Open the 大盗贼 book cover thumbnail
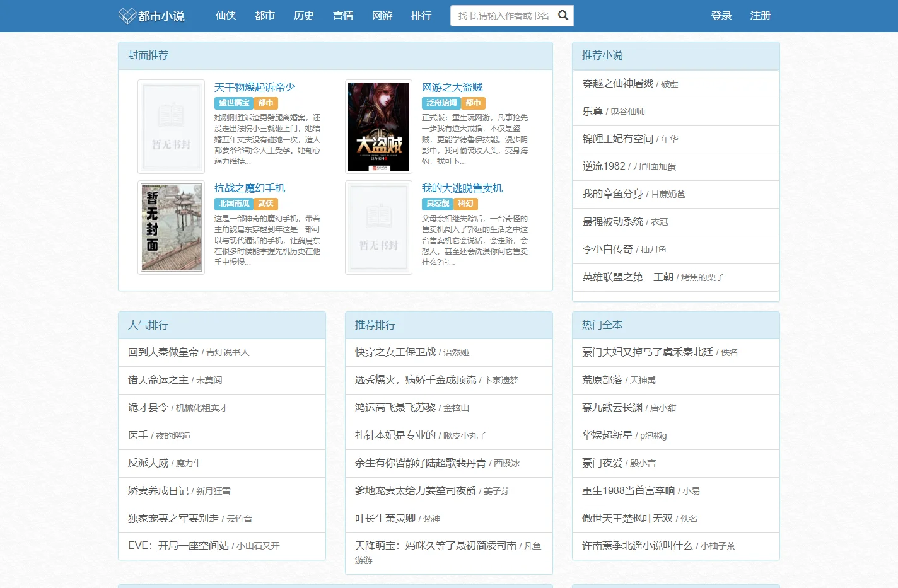 [378, 127]
